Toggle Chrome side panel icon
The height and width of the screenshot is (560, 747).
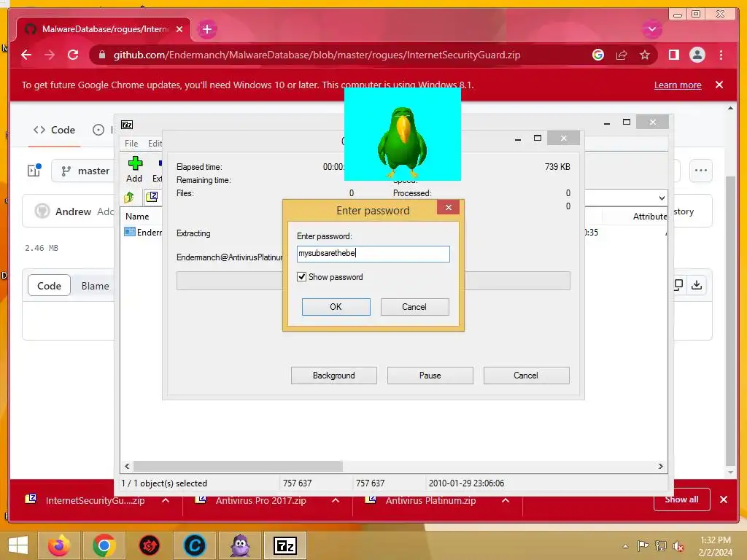pos(673,55)
